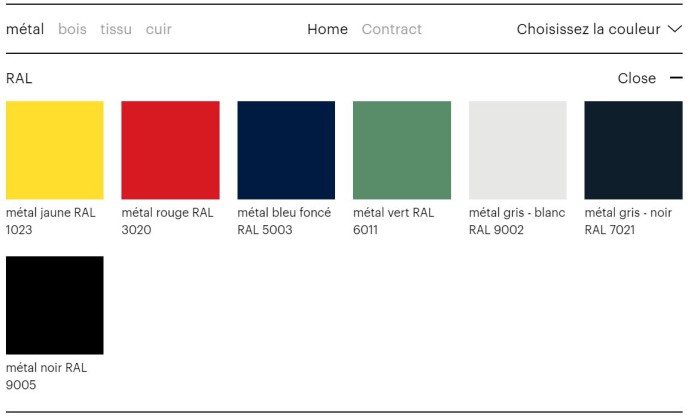Click the Close text button

[637, 78]
